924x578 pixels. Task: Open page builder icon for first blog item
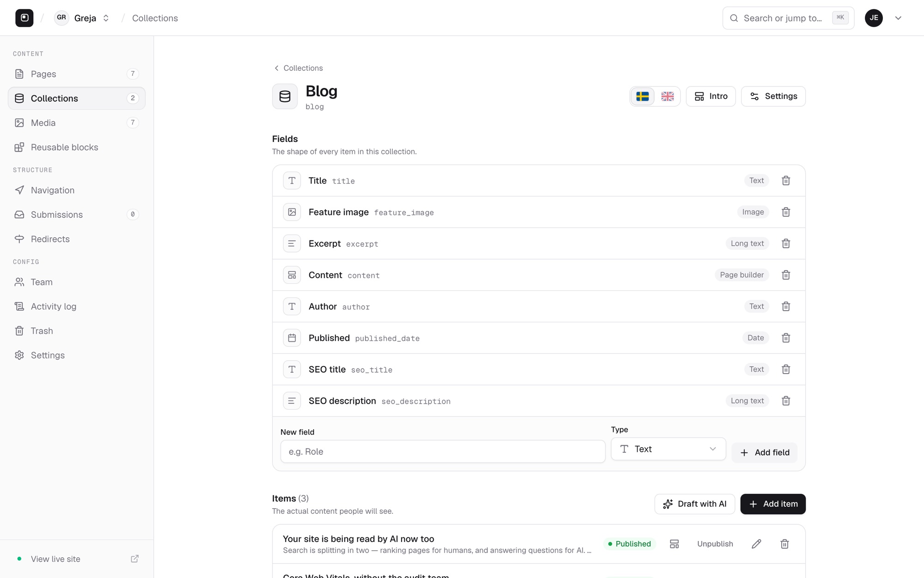[x=674, y=544]
